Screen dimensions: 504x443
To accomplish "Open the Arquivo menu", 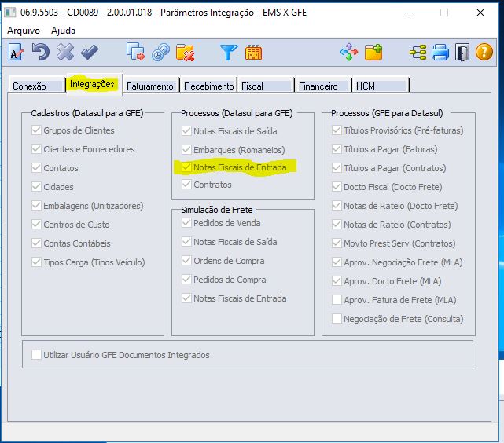I will pyautogui.click(x=25, y=30).
